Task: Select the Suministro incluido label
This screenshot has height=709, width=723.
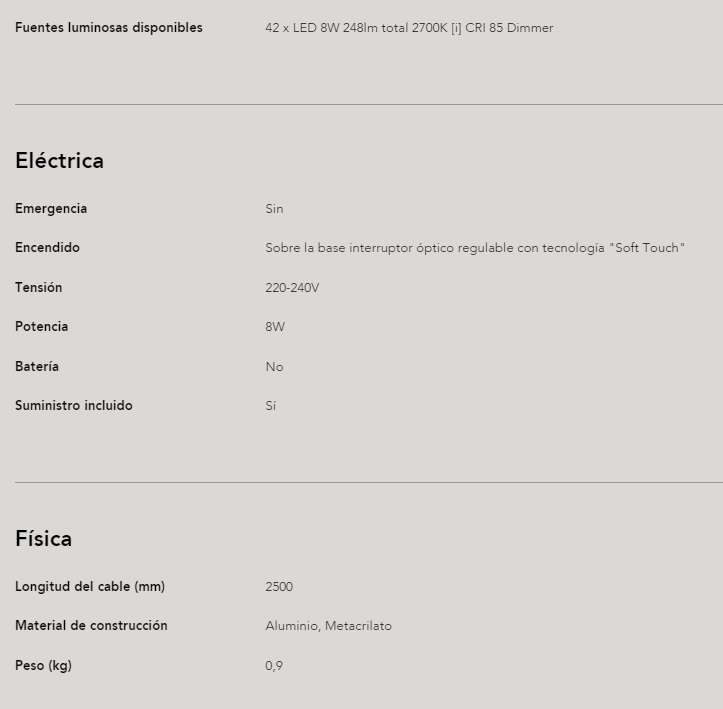Action: click(74, 406)
